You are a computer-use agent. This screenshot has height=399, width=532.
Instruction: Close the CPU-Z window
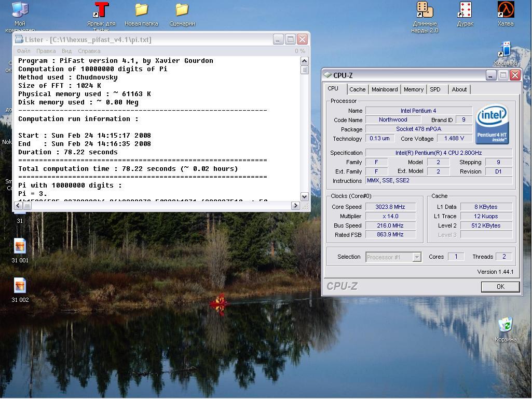(515, 75)
